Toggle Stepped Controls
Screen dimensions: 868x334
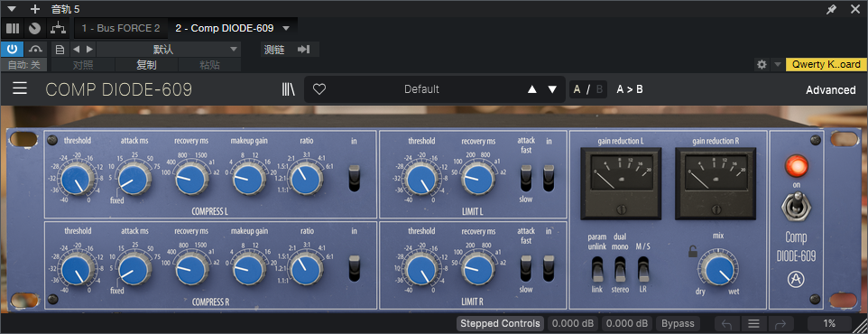500,323
